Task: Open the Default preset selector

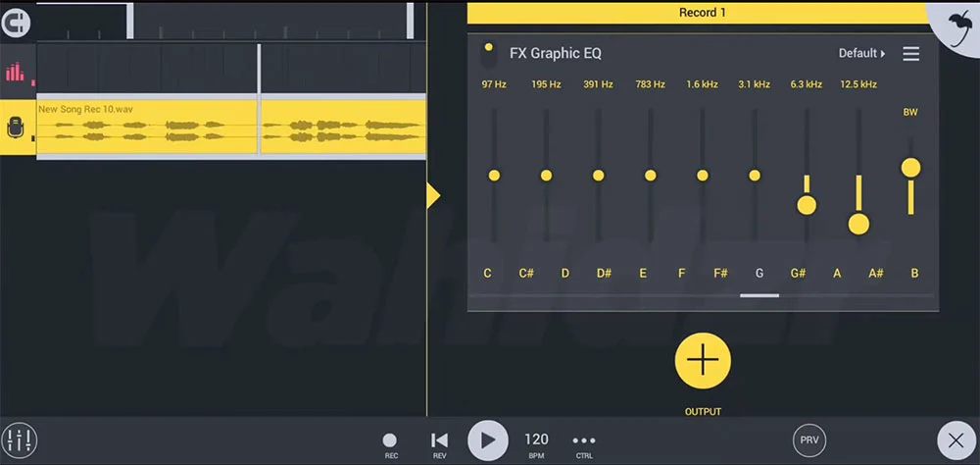Action: pyautogui.click(x=861, y=54)
